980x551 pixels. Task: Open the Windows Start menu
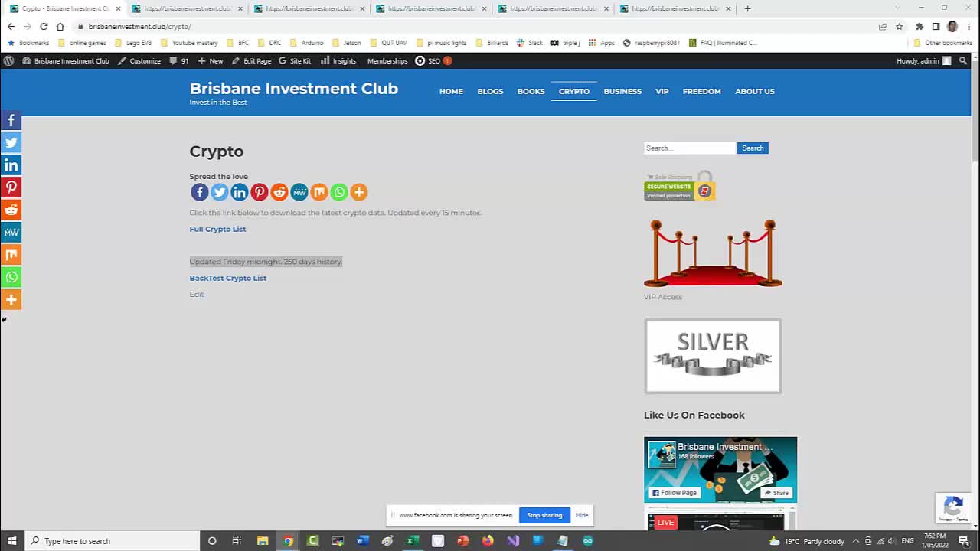click(11, 541)
